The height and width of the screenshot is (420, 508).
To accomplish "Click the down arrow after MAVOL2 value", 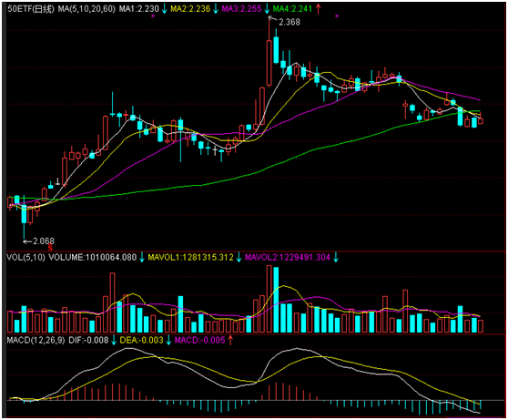I will click(x=336, y=258).
